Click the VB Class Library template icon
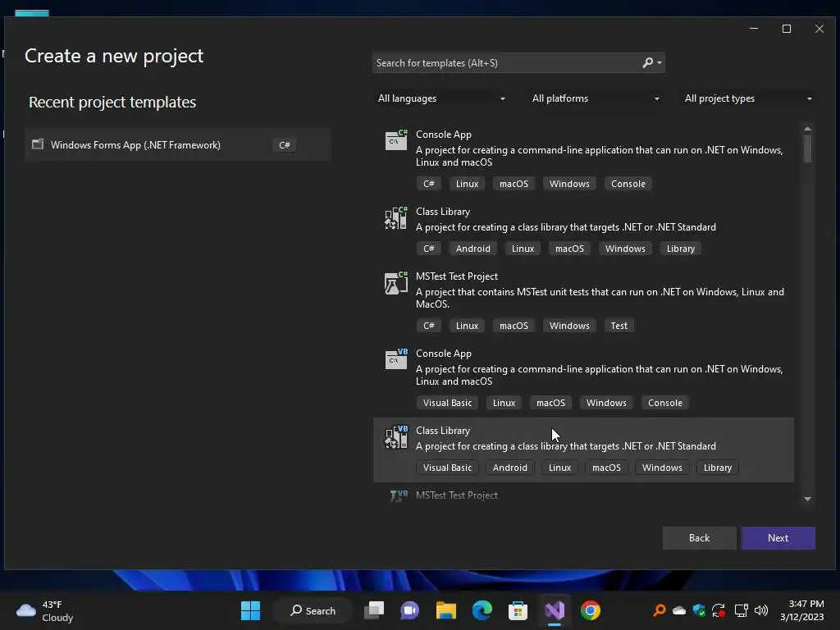The height and width of the screenshot is (630, 840). (396, 436)
